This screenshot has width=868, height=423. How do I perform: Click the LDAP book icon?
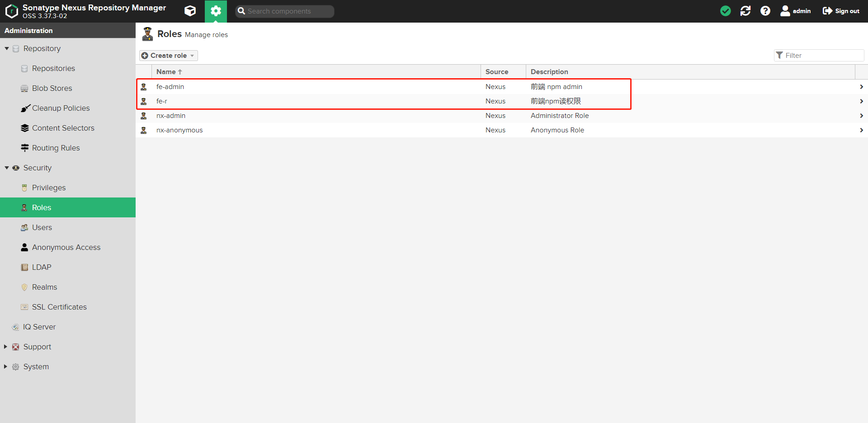pos(24,268)
